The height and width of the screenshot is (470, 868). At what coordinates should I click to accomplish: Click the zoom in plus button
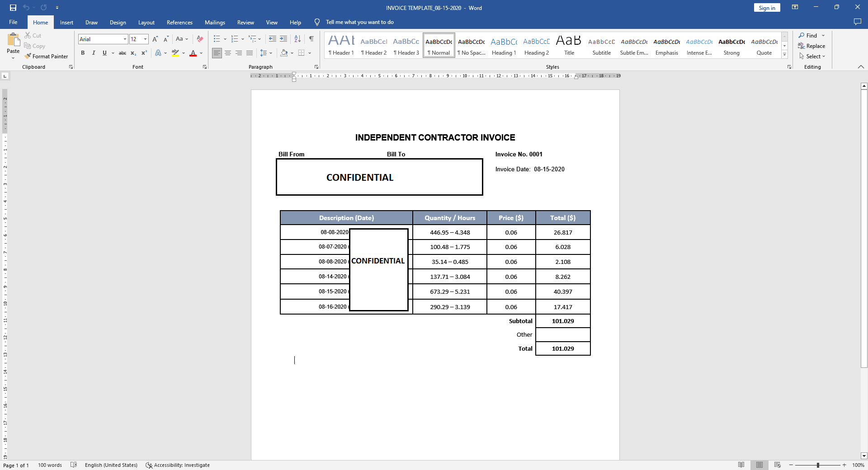(844, 465)
